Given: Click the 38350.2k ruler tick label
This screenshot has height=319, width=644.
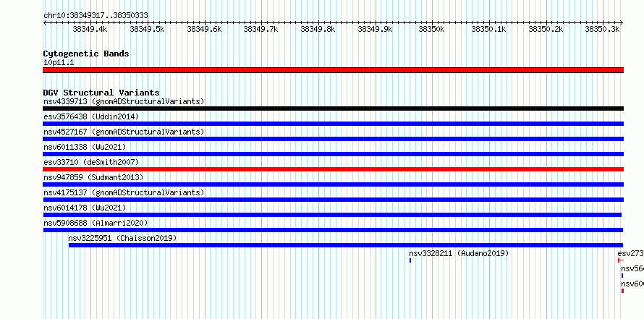Looking at the screenshot, I should (546, 29).
